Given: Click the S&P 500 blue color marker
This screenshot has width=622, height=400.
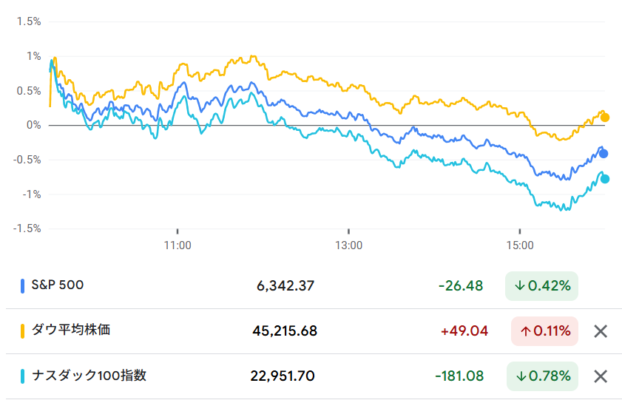Looking at the screenshot, I should (x=23, y=286).
